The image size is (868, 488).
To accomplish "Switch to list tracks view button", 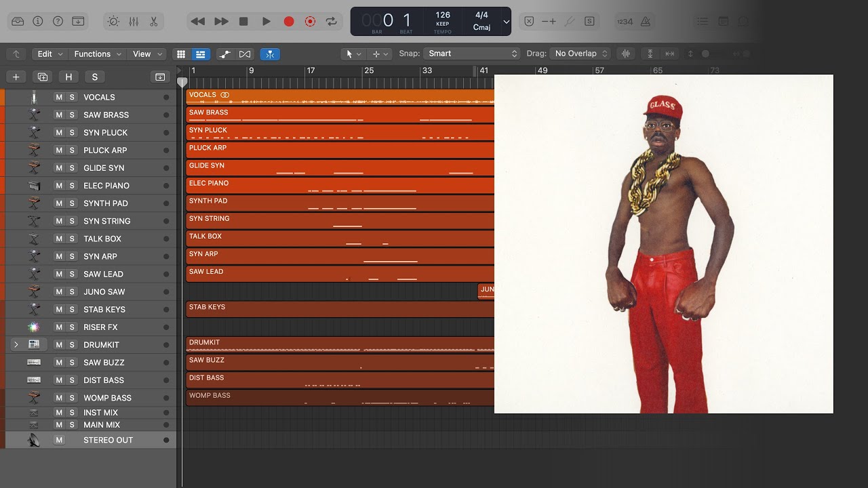I will pos(201,54).
